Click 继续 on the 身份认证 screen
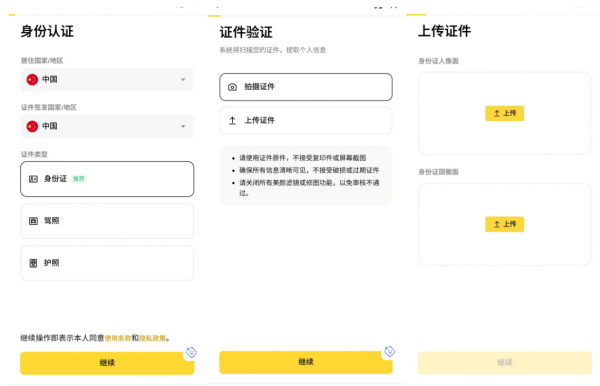Viewport: 600px width, 386px height. pyautogui.click(x=107, y=363)
